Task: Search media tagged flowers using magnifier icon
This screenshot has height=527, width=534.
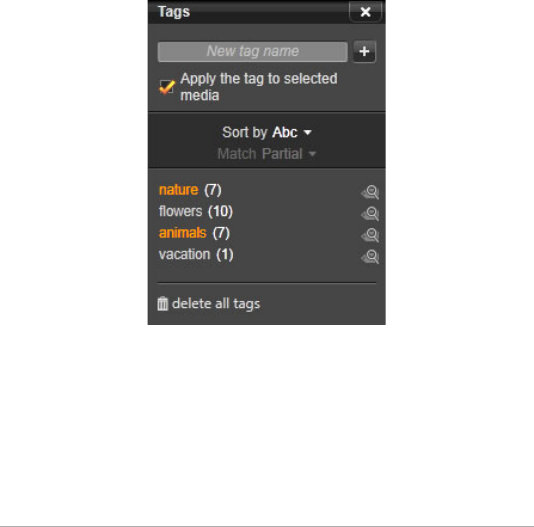Action: pos(370,214)
